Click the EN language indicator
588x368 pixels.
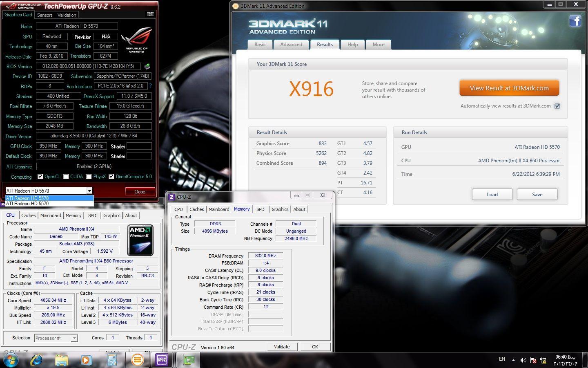(x=502, y=359)
